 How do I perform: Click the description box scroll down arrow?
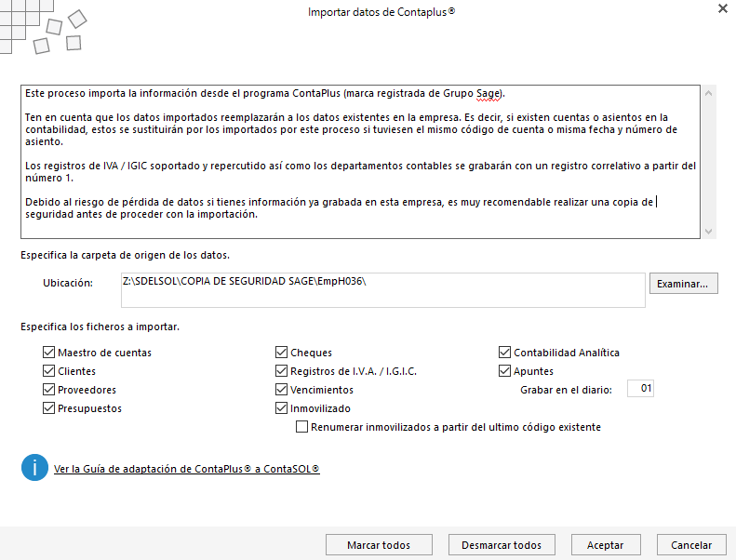(x=709, y=231)
